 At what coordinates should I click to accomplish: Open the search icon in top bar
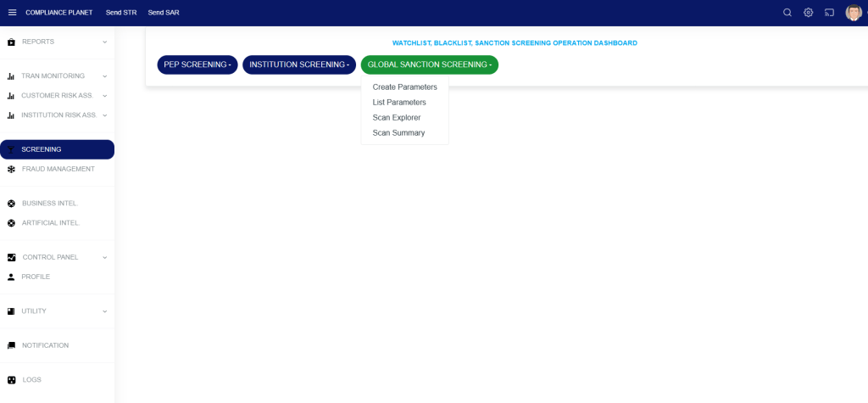click(x=787, y=13)
